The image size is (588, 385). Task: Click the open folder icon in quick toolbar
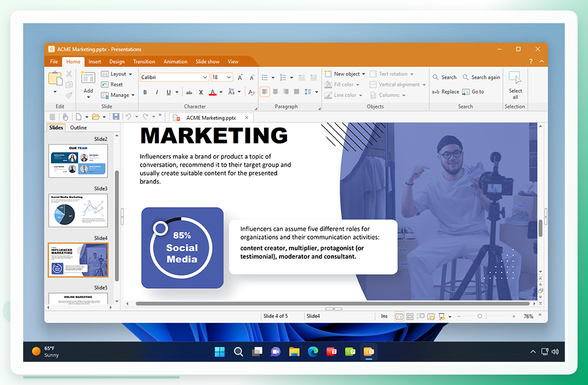(x=96, y=117)
